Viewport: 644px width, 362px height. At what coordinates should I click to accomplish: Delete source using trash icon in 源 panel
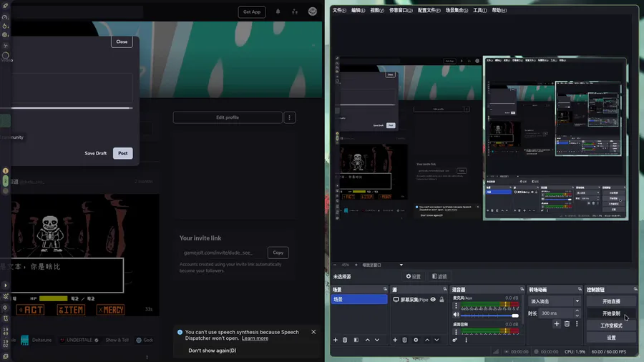pyautogui.click(x=404, y=340)
